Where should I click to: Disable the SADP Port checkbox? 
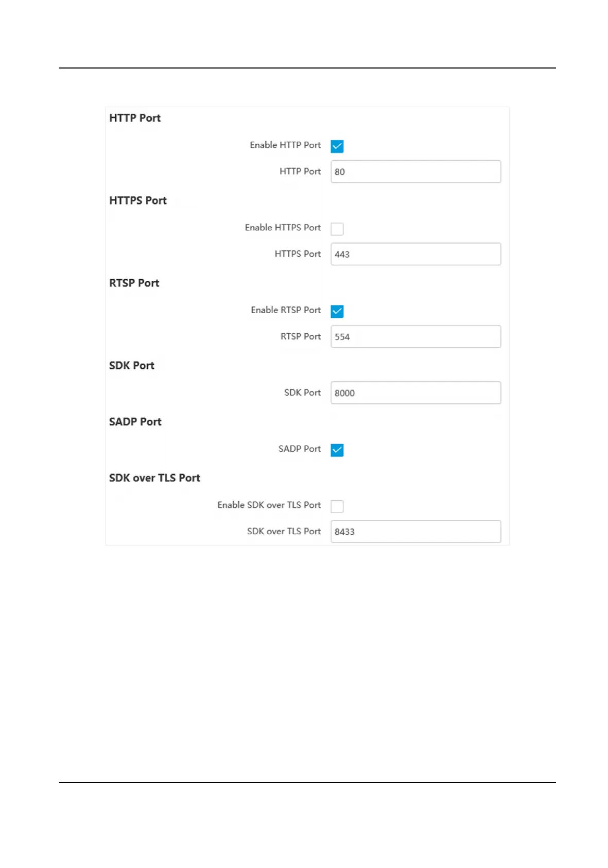click(337, 450)
